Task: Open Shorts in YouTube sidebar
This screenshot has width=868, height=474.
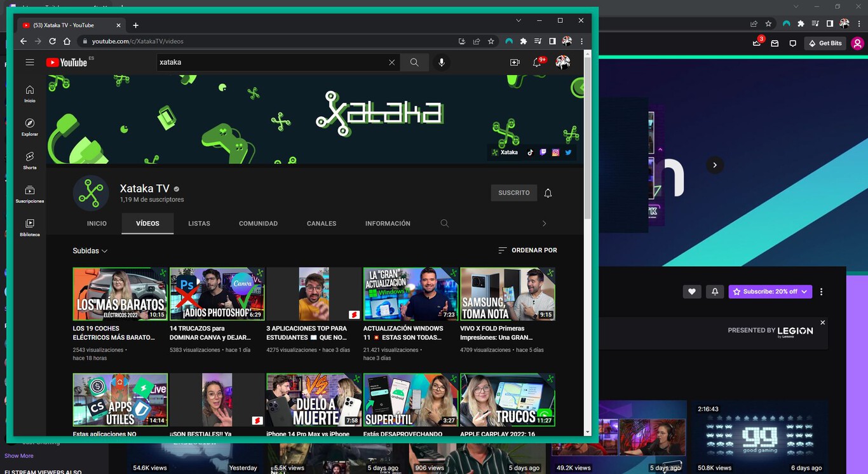Action: click(x=30, y=161)
